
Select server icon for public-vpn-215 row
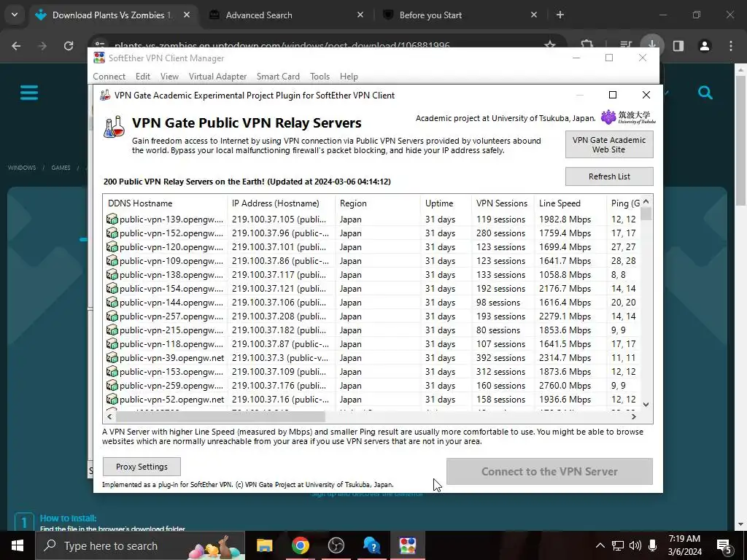112,330
